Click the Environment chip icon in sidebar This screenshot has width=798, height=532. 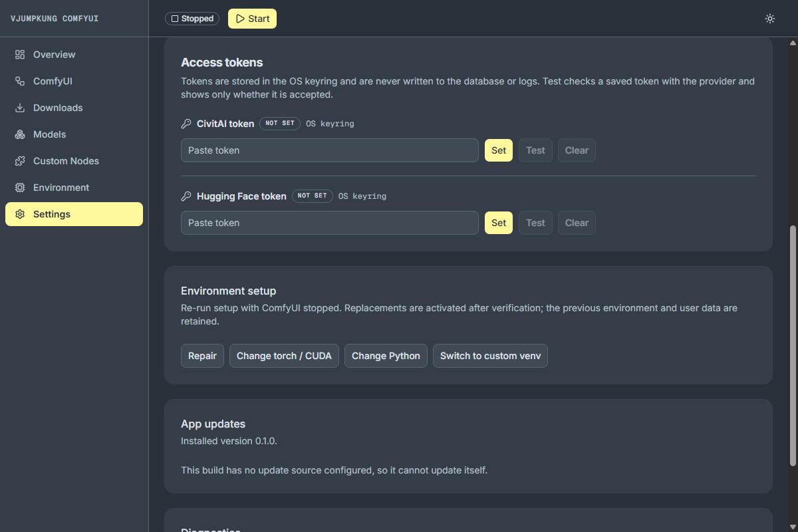tap(20, 188)
